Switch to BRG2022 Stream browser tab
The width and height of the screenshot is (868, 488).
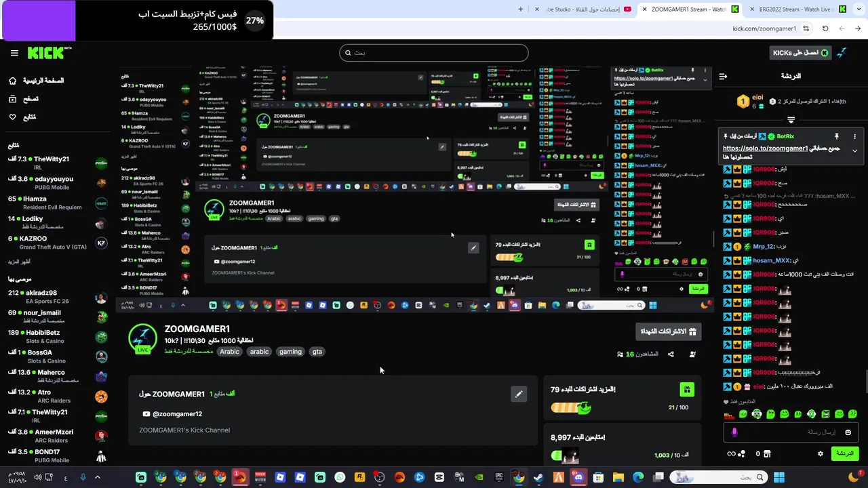(797, 9)
